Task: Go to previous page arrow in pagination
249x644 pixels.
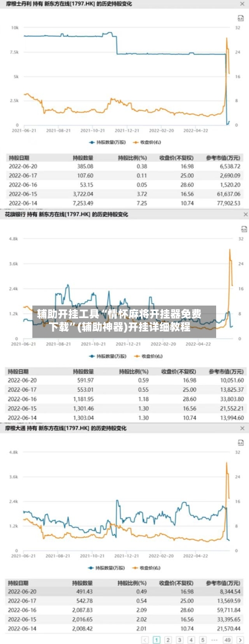Action: click(x=145, y=640)
